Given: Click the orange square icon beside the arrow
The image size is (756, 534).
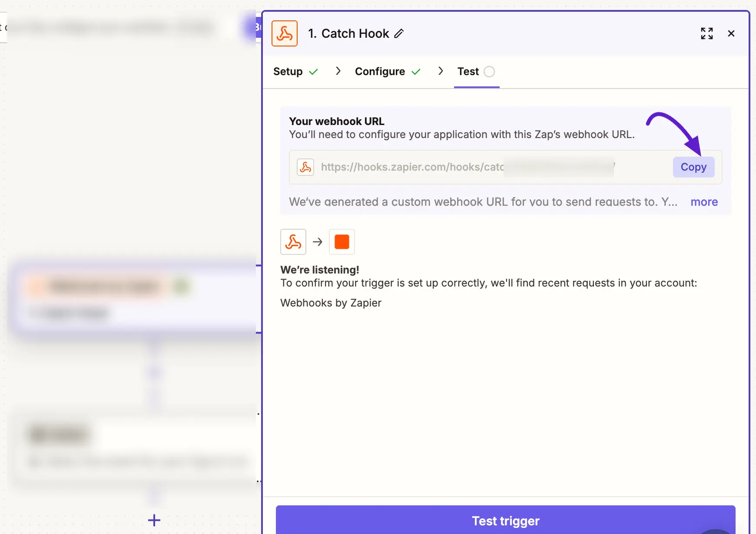Looking at the screenshot, I should (342, 242).
